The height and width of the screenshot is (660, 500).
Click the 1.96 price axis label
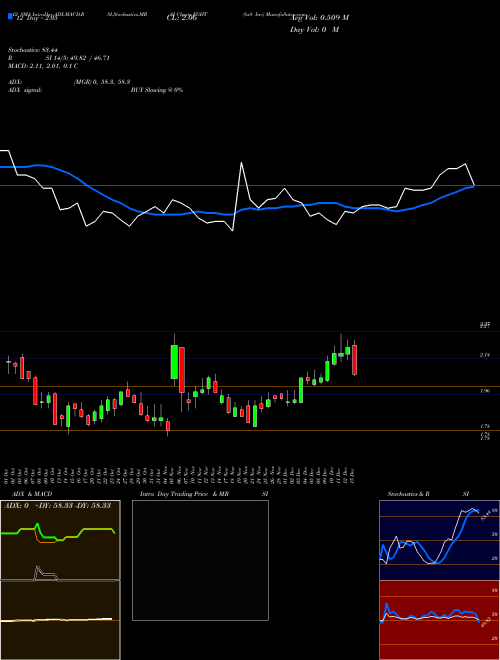(484, 391)
